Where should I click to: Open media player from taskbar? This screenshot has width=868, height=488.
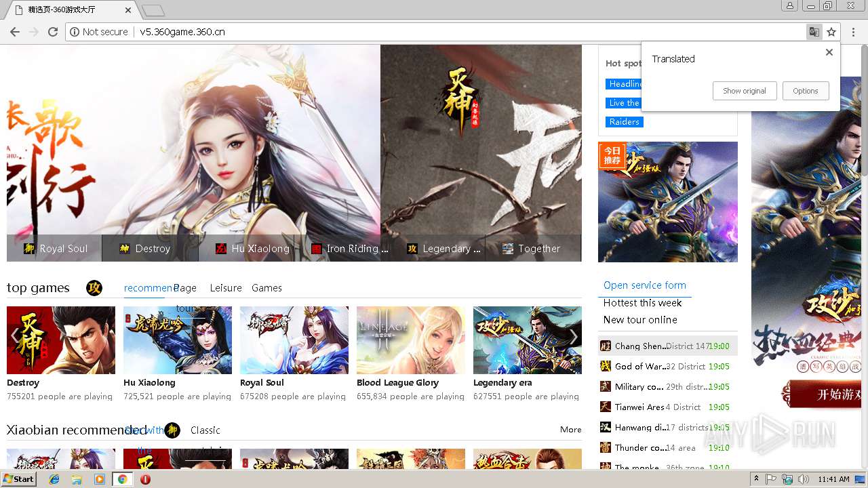coord(100,479)
